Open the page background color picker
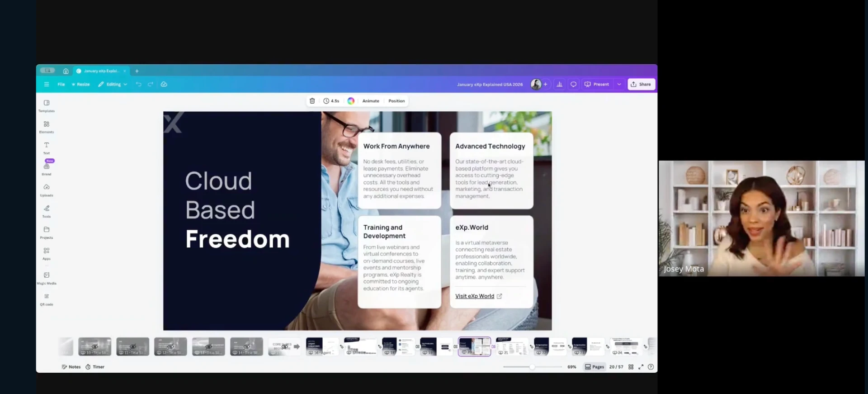868x394 pixels. tap(351, 101)
